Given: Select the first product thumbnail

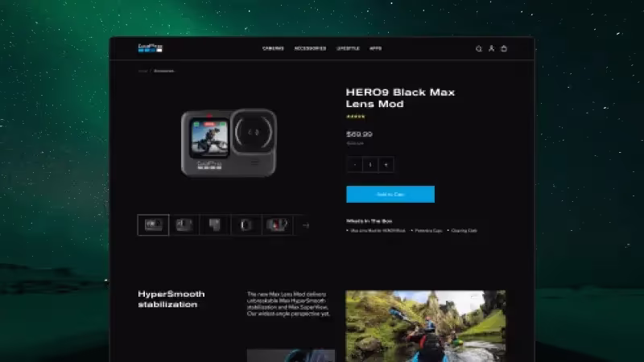Looking at the screenshot, I should [x=153, y=225].
